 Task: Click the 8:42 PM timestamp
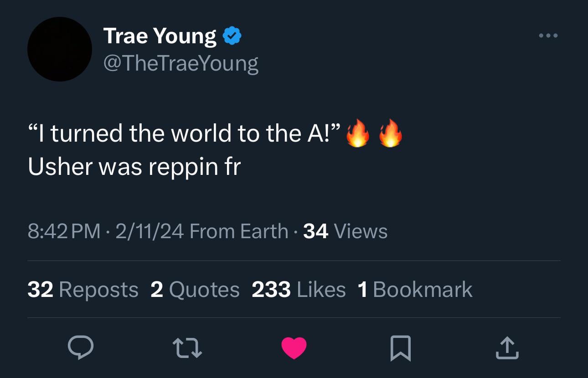click(64, 231)
